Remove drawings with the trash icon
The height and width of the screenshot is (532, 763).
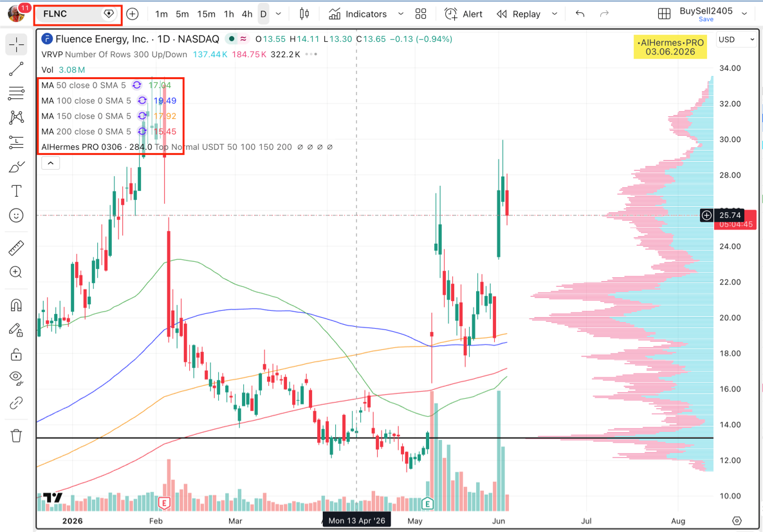pos(16,436)
